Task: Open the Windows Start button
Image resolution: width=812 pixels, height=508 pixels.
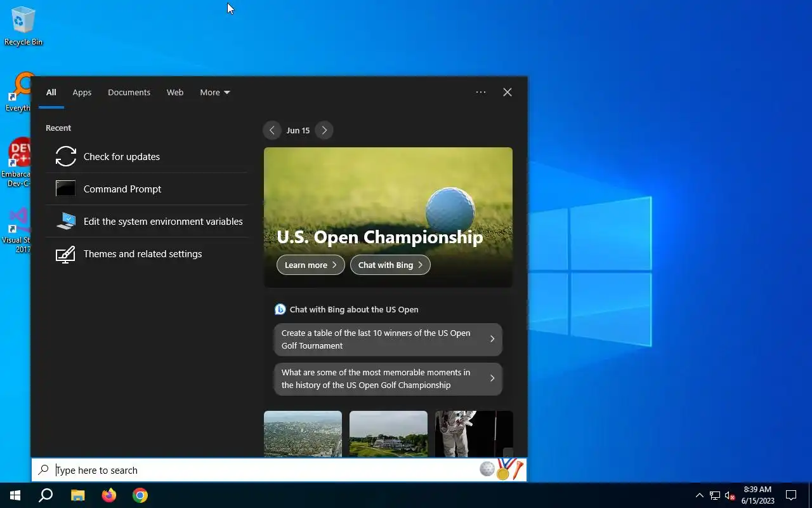Action: [x=15, y=495]
